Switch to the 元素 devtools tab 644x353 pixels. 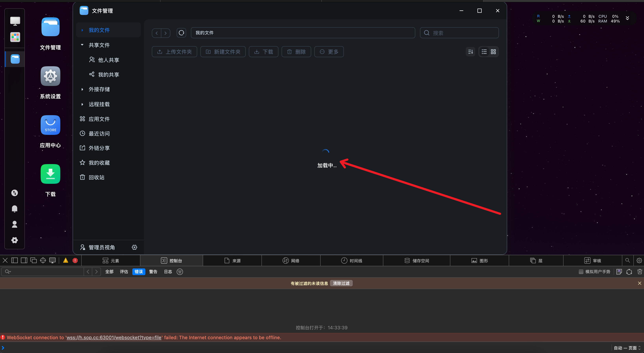[x=111, y=261]
